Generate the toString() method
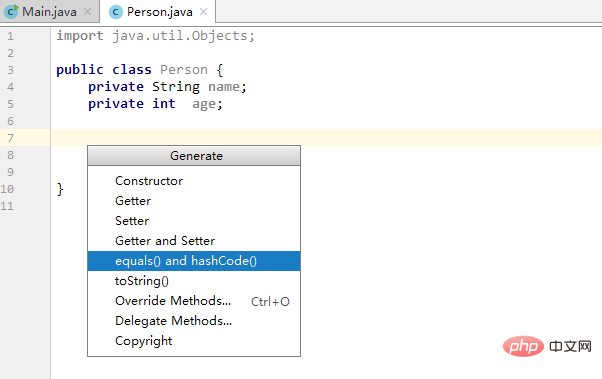This screenshot has height=379, width=602. pyautogui.click(x=194, y=281)
